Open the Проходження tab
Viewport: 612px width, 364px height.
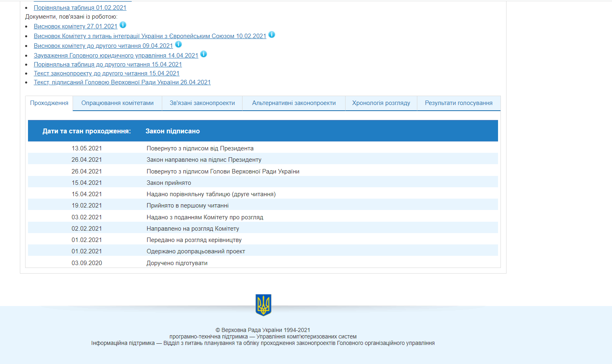49,103
